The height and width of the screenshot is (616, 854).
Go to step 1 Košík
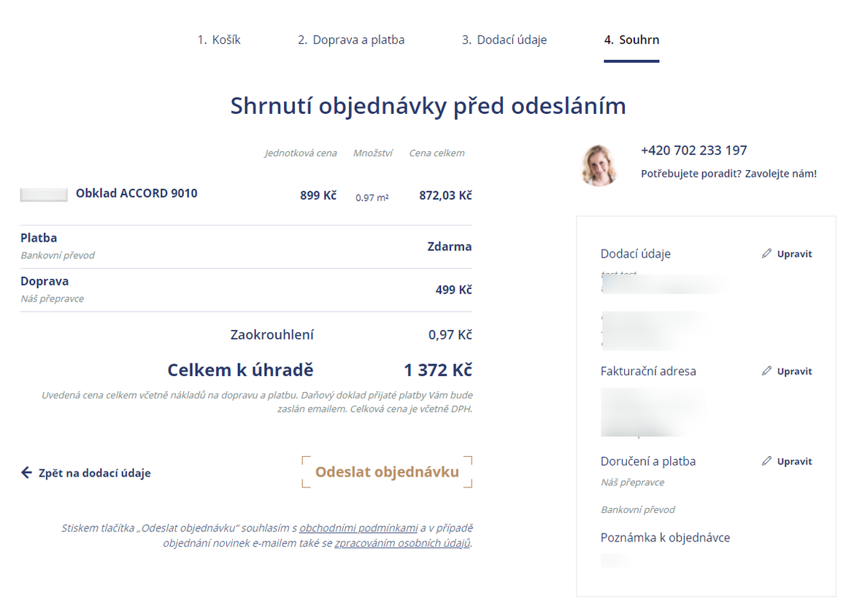point(219,40)
